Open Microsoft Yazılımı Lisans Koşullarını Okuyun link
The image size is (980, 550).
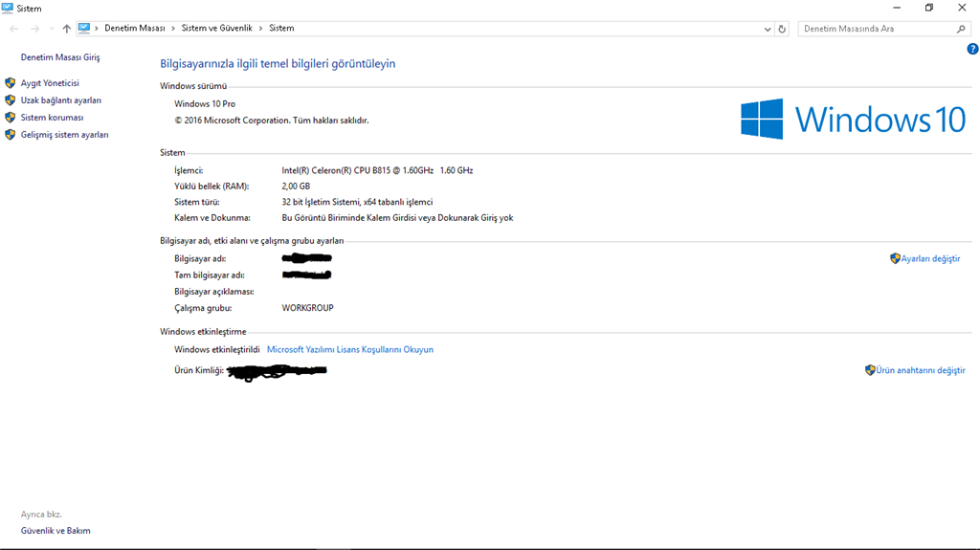[x=350, y=349]
